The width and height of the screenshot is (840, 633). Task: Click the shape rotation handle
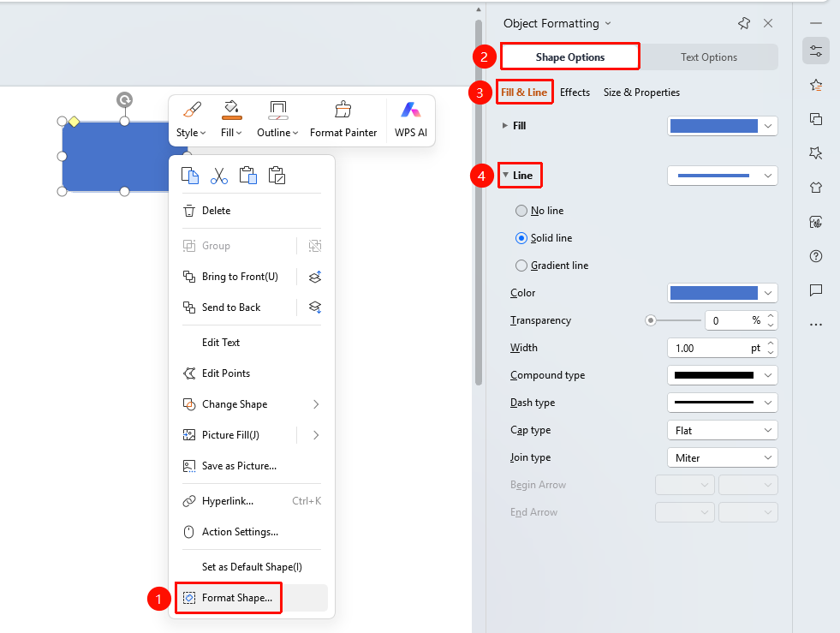(124, 99)
